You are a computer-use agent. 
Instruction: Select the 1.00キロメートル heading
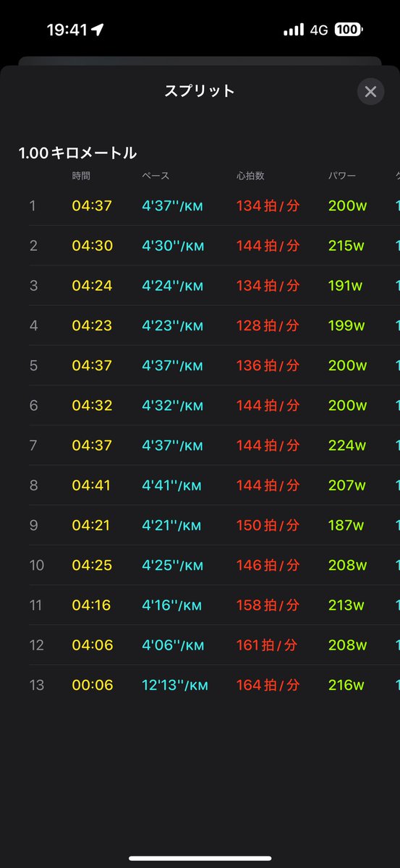77,153
